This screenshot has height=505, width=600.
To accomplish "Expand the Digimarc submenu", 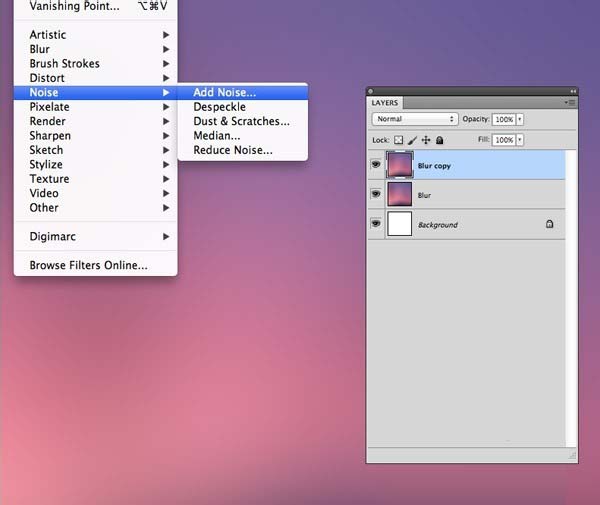I will 96,237.
